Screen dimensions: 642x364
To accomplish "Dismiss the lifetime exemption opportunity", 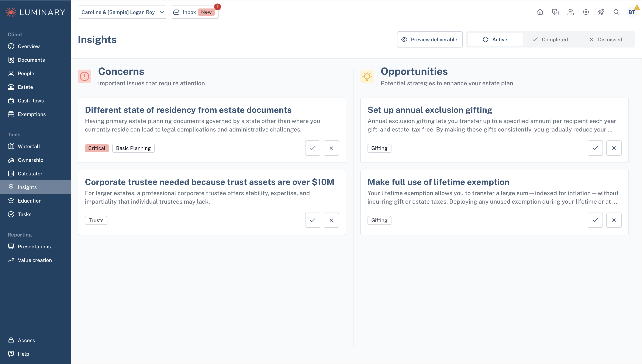I will pos(614,220).
